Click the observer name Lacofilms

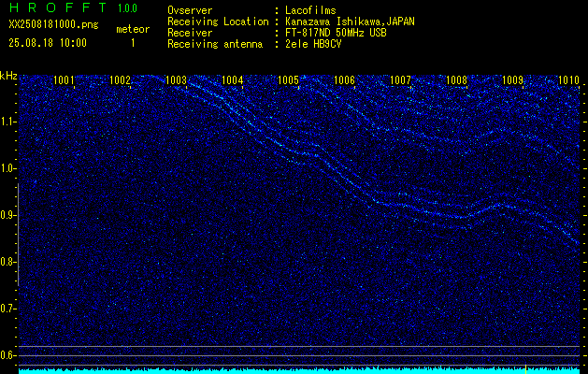(310, 10)
